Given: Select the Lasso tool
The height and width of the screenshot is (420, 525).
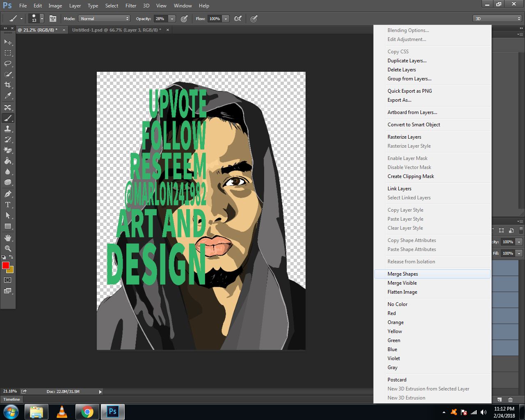Looking at the screenshot, I should point(8,64).
